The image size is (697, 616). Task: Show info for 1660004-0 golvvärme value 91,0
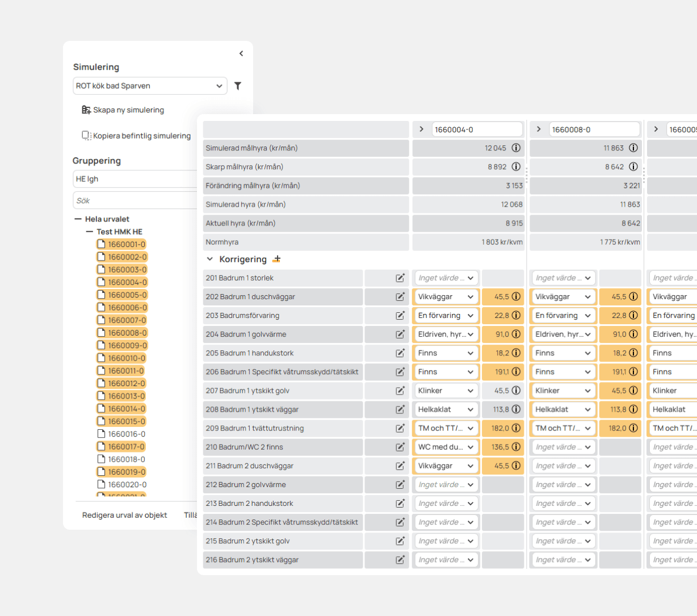(516, 334)
